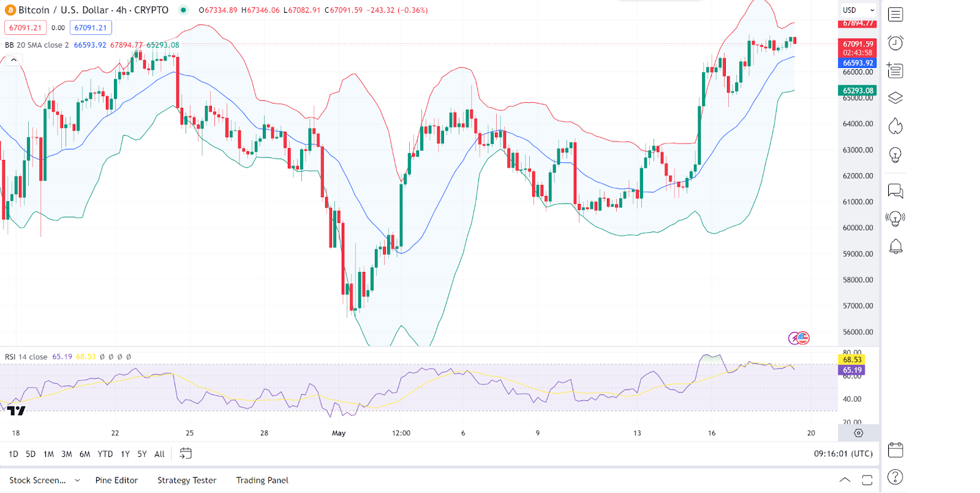980x493 pixels.
Task: Open the watchlist panel icon
Action: 895,15
